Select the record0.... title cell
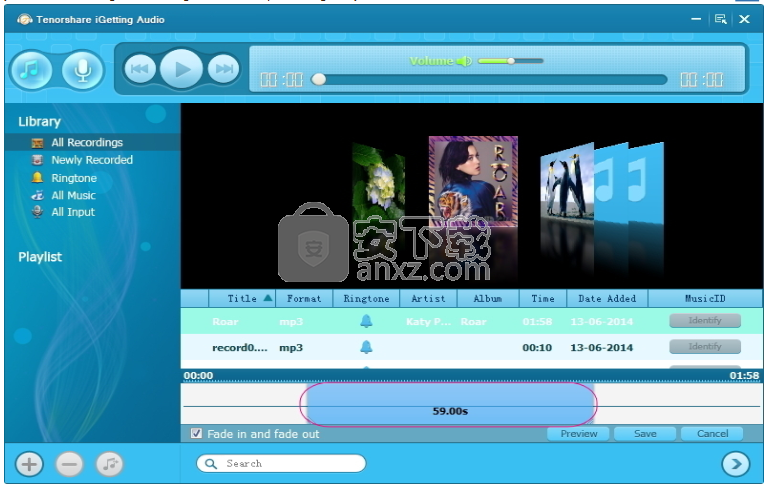The height and width of the screenshot is (488, 773). point(240,348)
